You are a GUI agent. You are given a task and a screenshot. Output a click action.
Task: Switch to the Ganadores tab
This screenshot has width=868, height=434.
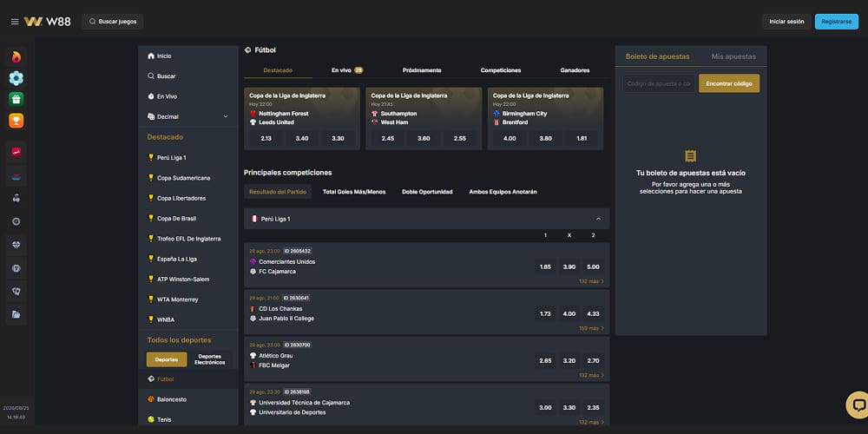pos(575,70)
